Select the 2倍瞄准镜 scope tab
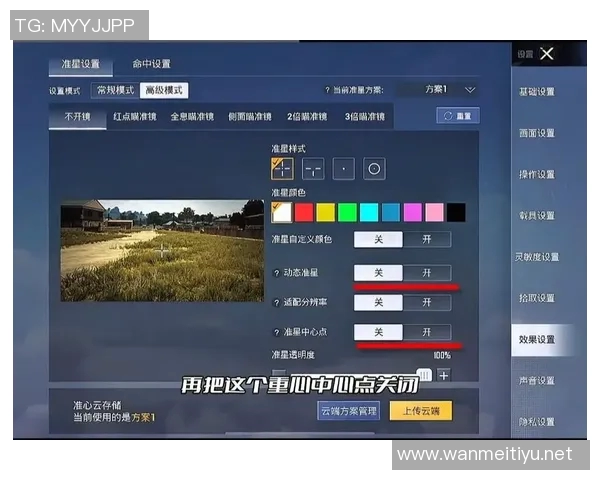This screenshot has height=480, width=600. pos(307,116)
